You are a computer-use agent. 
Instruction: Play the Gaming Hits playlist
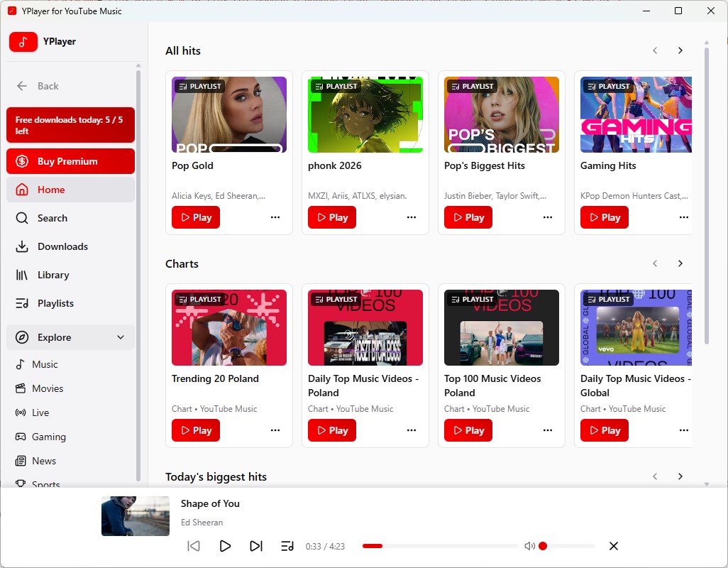point(605,217)
